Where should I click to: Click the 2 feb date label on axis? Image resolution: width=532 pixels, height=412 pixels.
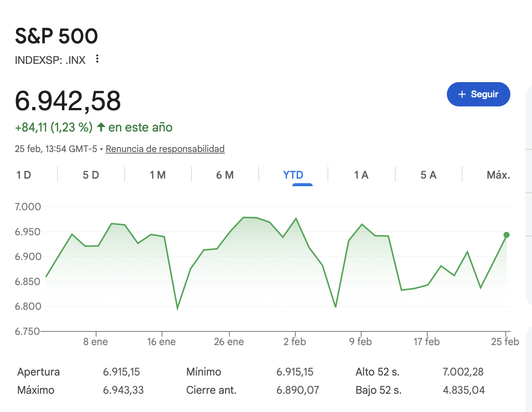[x=294, y=342]
